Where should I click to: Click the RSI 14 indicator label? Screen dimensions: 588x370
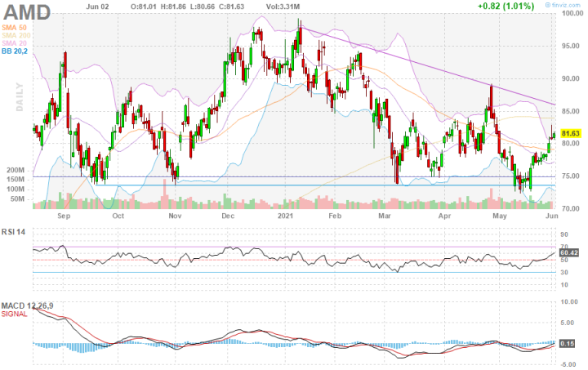(x=13, y=232)
